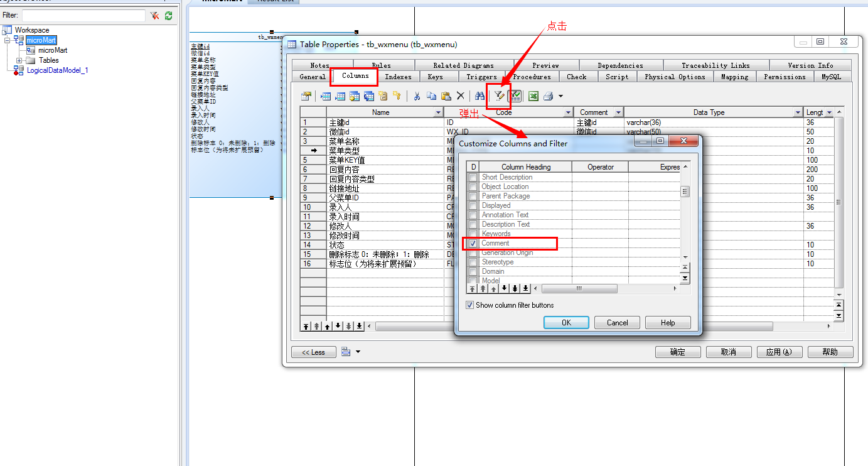Check the Object Location checkbox
The width and height of the screenshot is (868, 466).
click(473, 187)
